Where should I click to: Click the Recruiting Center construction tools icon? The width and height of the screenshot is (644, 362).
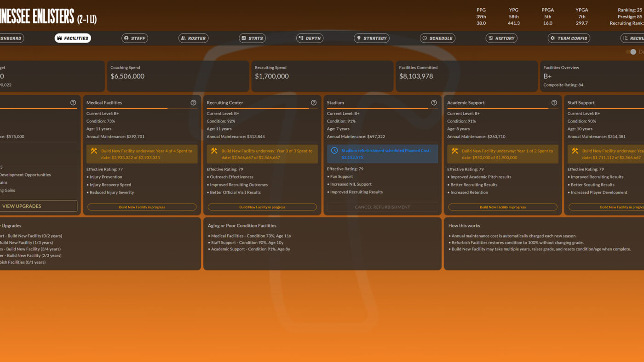pos(214,151)
